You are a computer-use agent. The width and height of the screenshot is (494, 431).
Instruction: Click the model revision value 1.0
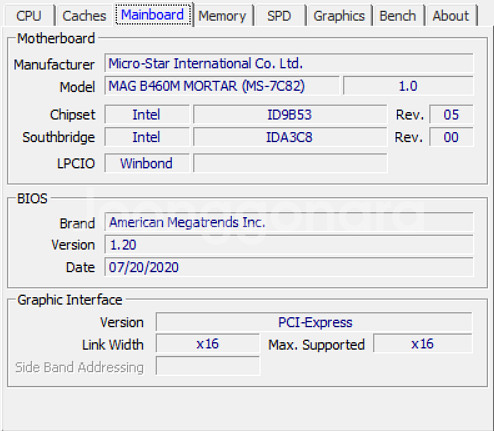tap(408, 86)
